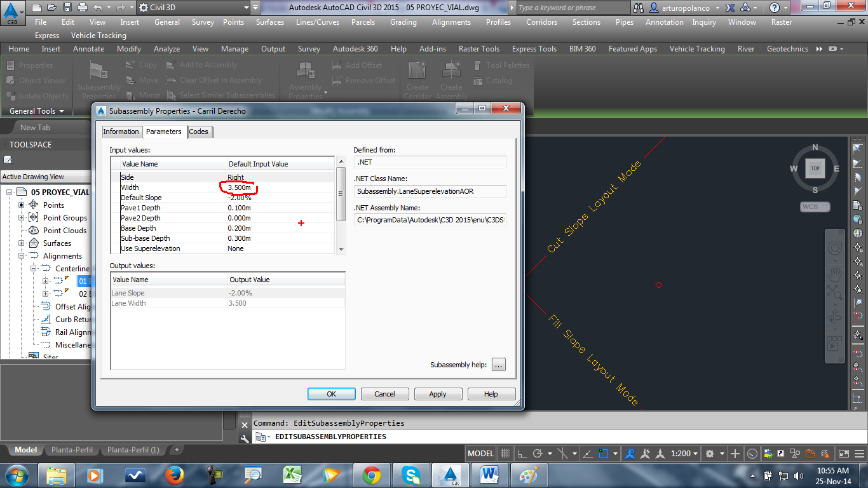The height and width of the screenshot is (488, 868).
Task: Click the Side value Right cell
Action: pos(280,177)
